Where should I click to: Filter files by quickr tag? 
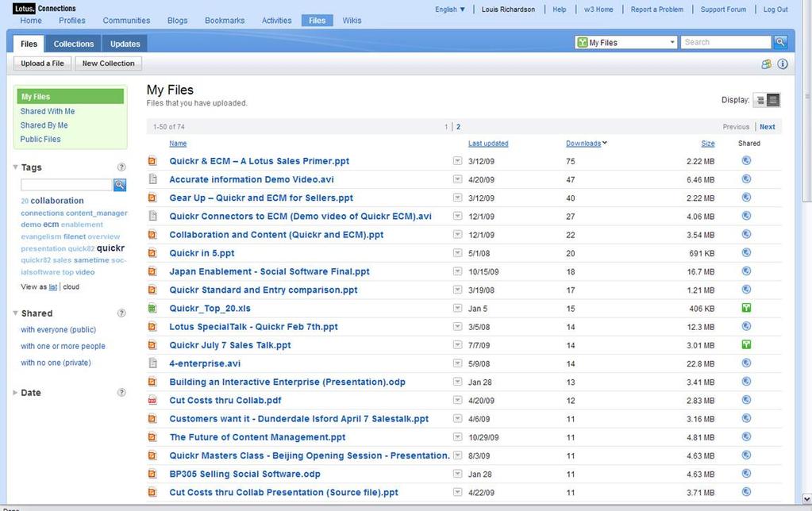(111, 248)
